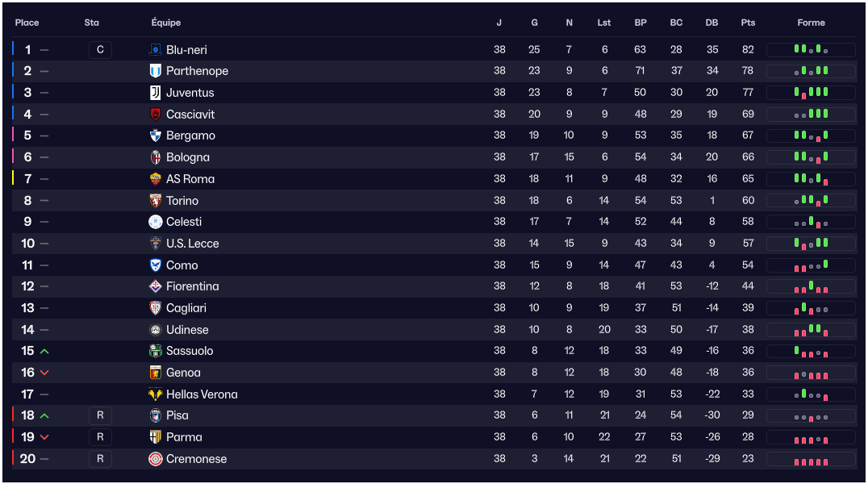Click the C status badge for Blu-neri
The width and height of the screenshot is (868, 484).
pos(100,50)
